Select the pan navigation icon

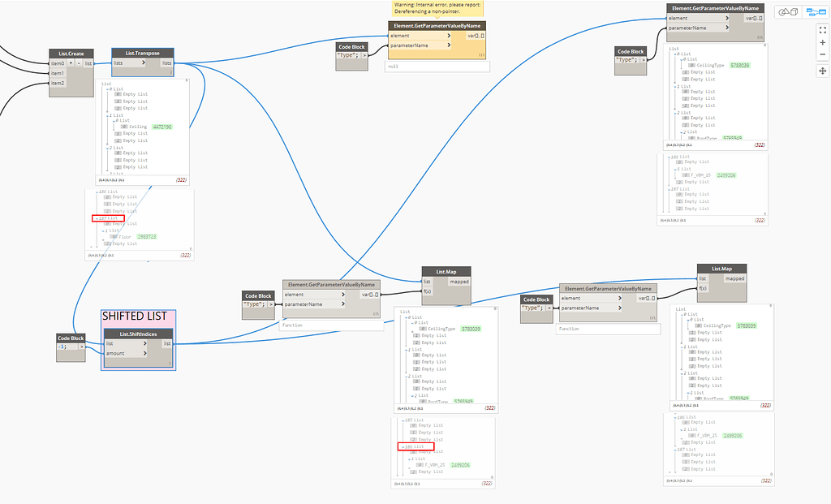point(822,72)
